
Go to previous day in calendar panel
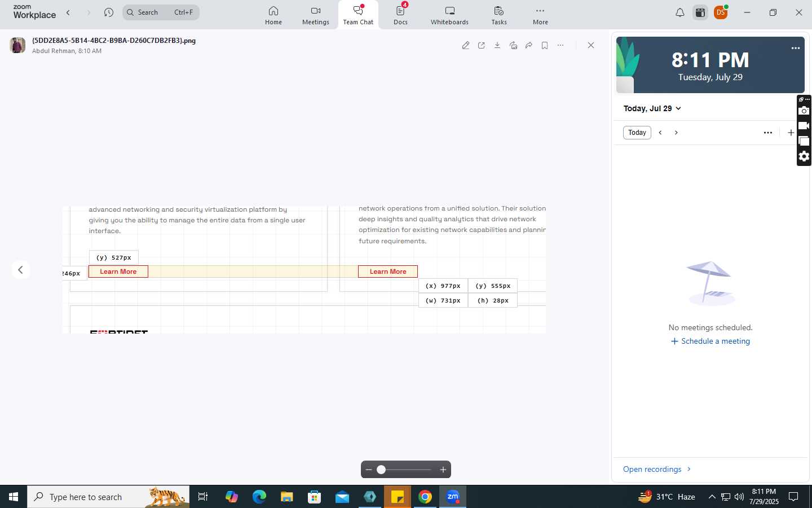tap(660, 133)
